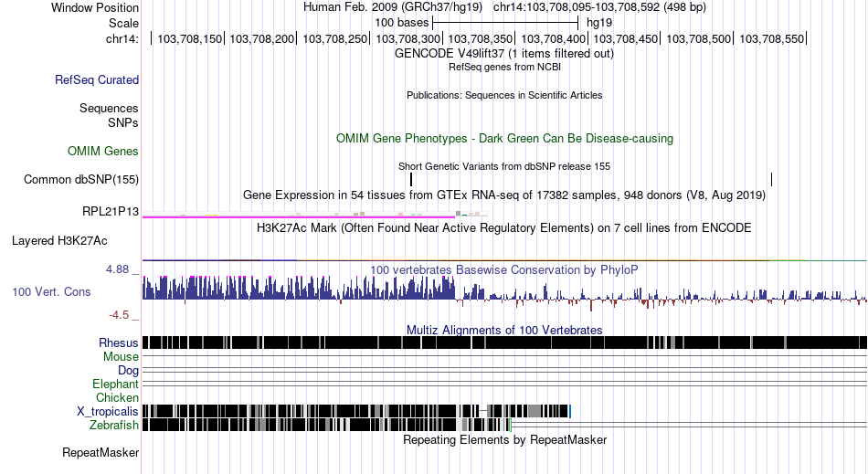Click the SNPs track label
The width and height of the screenshot is (868, 474).
123,122
